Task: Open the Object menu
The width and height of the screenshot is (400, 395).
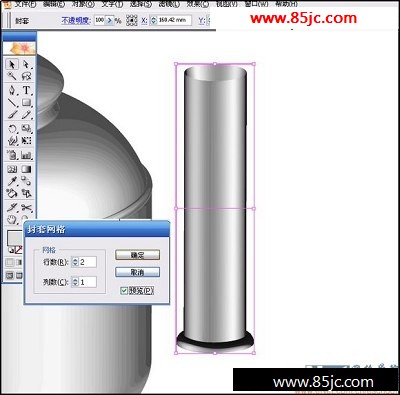Action: (x=83, y=4)
